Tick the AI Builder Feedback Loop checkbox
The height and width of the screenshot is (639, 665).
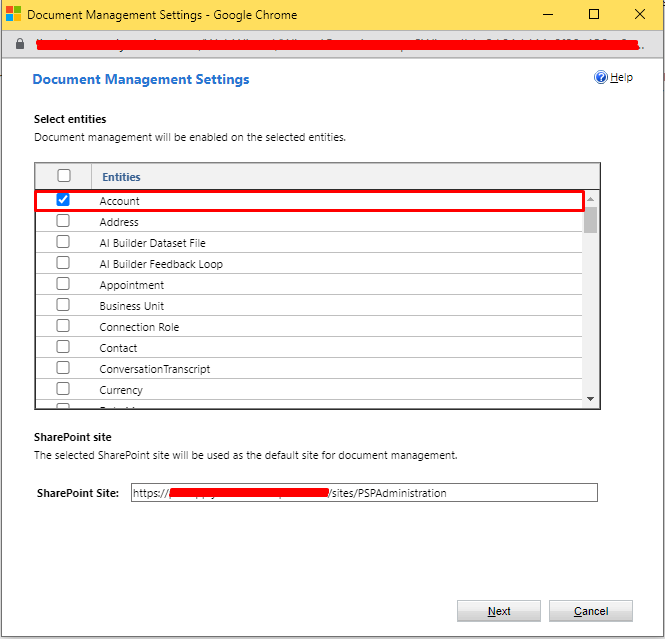pos(63,263)
